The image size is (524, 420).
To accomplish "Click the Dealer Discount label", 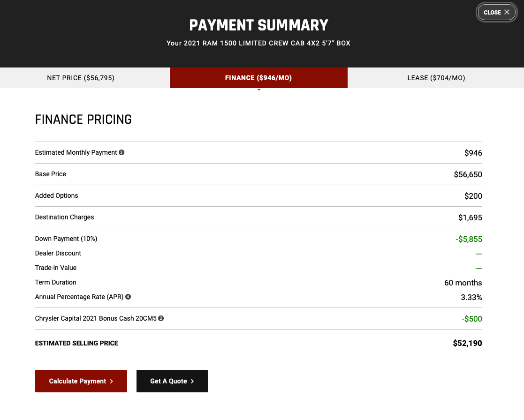I will click(58, 253).
